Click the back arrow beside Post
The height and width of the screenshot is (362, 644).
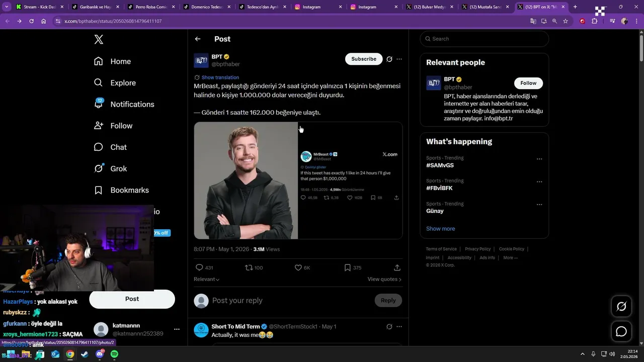pos(198,39)
